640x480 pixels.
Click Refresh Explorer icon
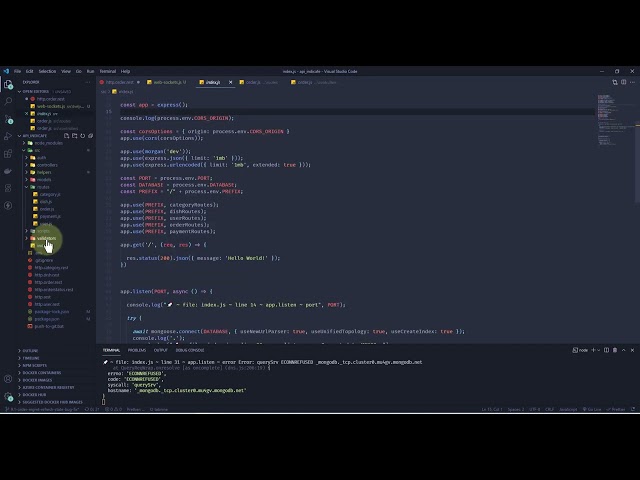pos(82,136)
